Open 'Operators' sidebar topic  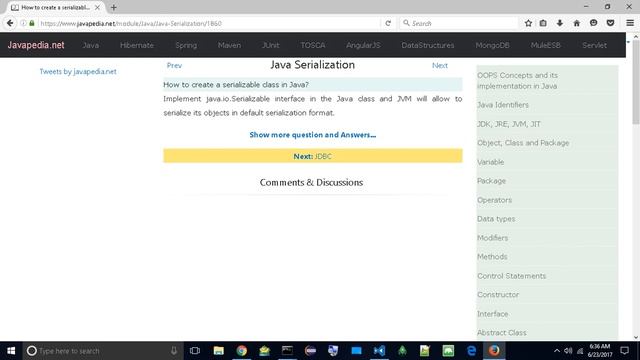[494, 200]
